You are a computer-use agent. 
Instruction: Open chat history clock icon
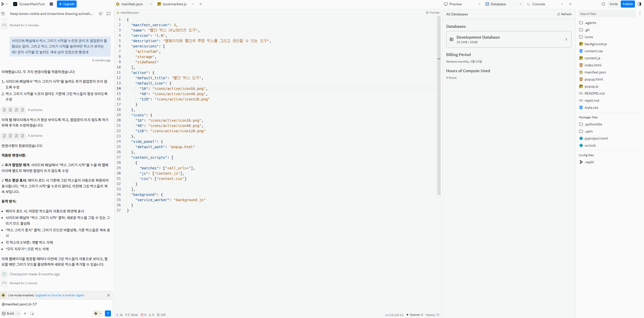pyautogui.click(x=3, y=14)
